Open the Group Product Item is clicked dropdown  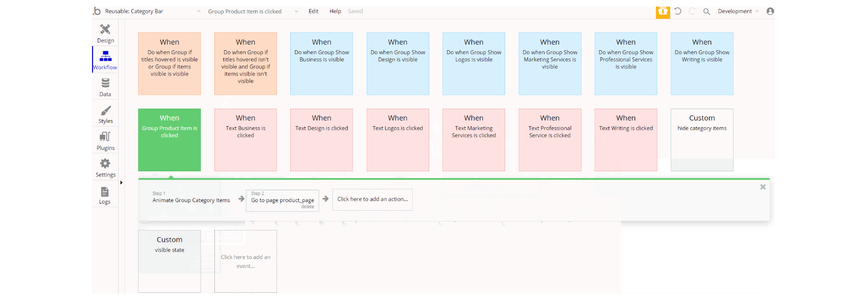point(253,11)
